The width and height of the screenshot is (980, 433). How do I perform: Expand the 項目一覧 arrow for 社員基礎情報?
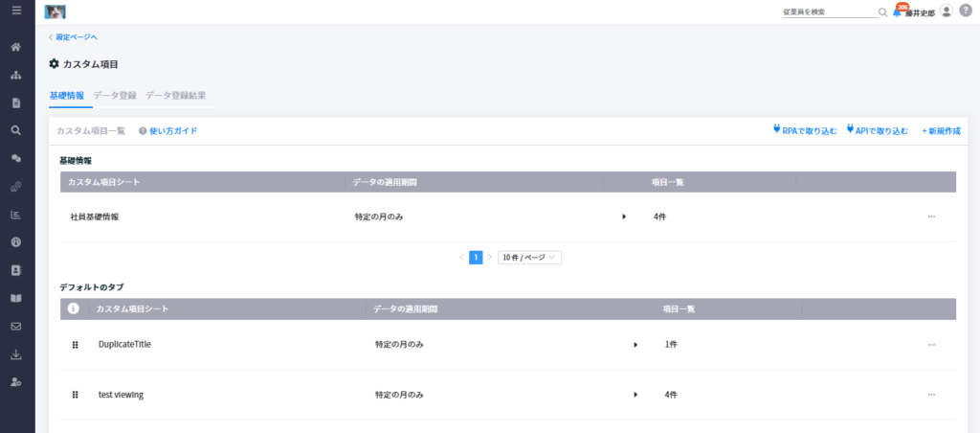tap(624, 217)
